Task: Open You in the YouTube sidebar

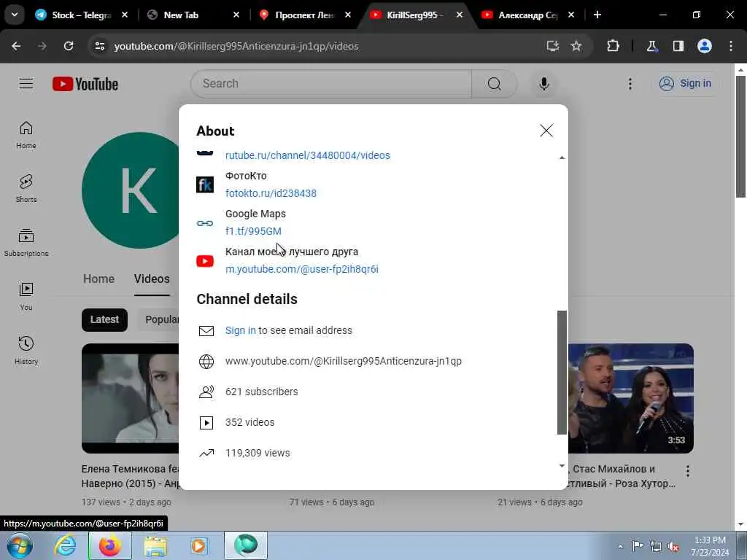Action: [26, 296]
